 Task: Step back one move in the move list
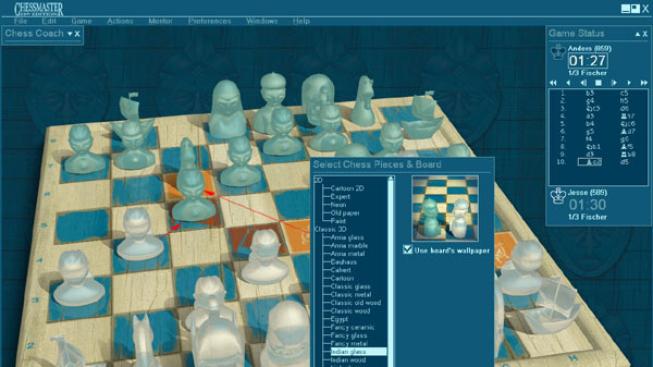tap(568, 83)
